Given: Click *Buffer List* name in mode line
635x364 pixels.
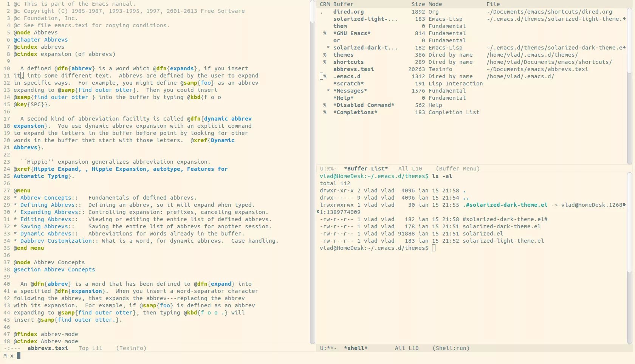Looking at the screenshot, I should coord(366,169).
